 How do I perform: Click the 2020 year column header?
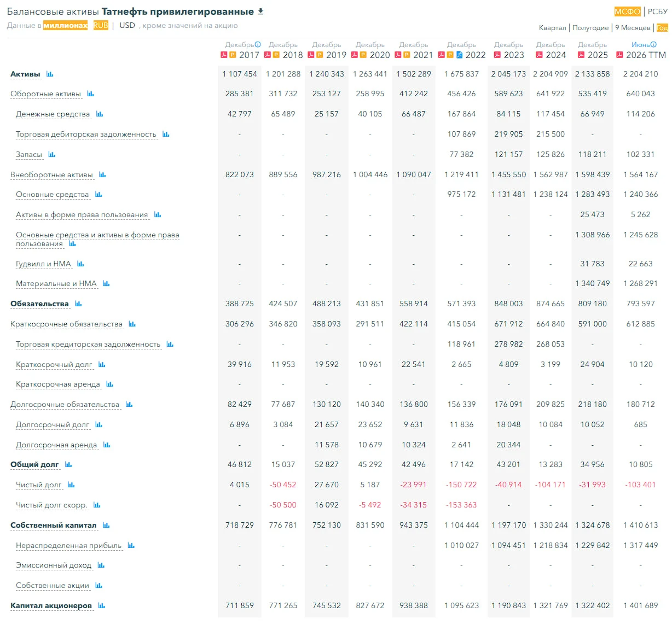click(380, 55)
